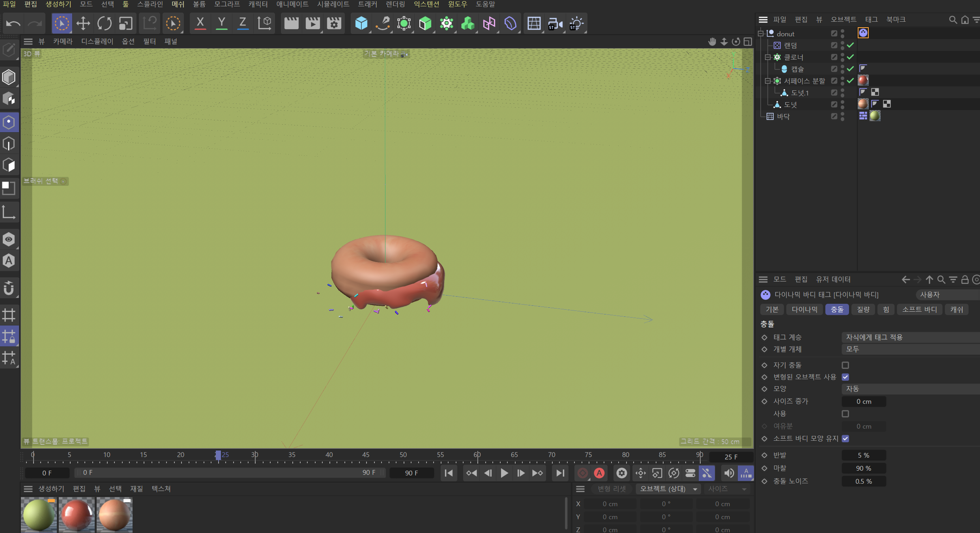The width and height of the screenshot is (980, 533).
Task: Click the Render View clapperboard icon
Action: [x=292, y=24]
